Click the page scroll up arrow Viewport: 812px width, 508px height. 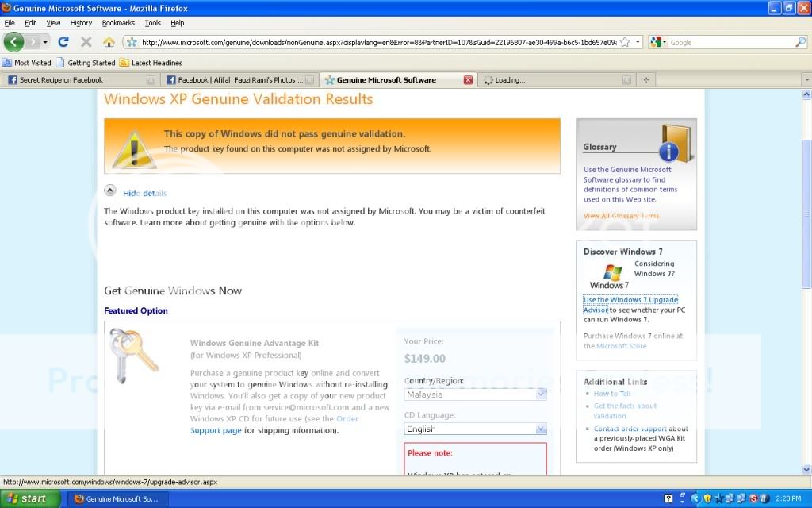(x=806, y=95)
